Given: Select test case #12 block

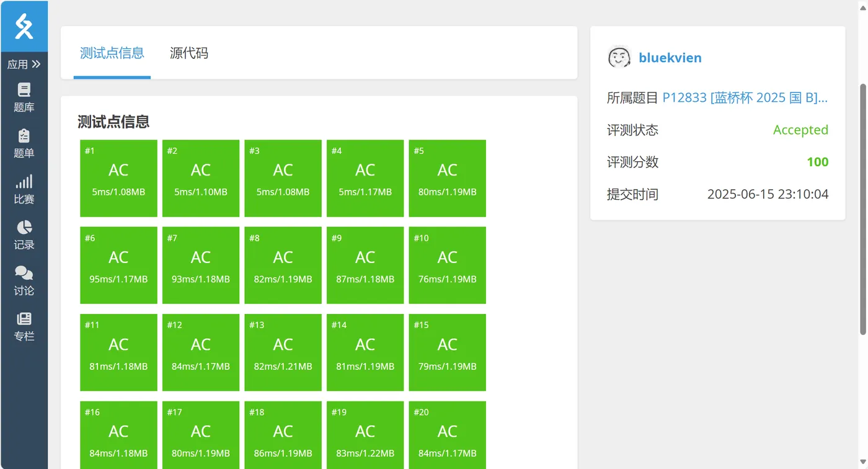Looking at the screenshot, I should (201, 352).
